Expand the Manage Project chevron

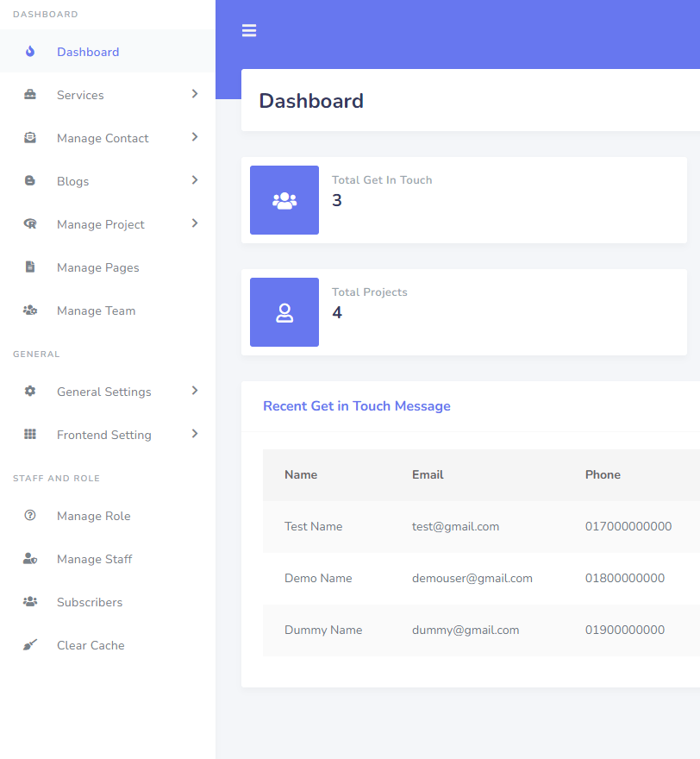(x=195, y=224)
